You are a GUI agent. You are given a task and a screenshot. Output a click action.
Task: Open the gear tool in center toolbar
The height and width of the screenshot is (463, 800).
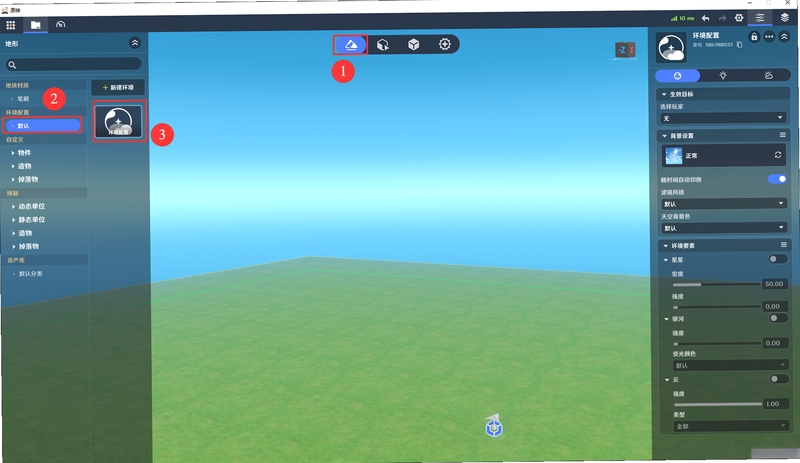[445, 44]
